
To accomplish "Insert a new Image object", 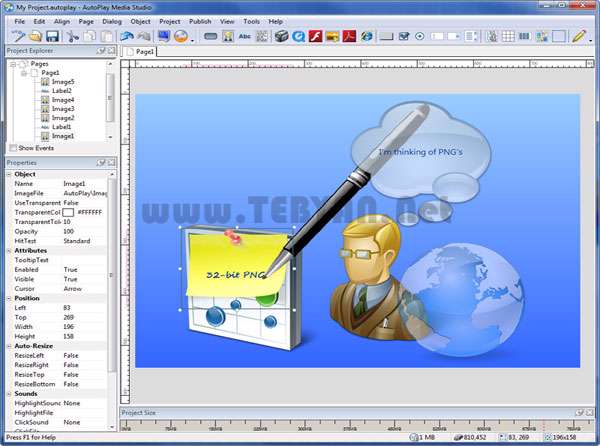I will 228,36.
